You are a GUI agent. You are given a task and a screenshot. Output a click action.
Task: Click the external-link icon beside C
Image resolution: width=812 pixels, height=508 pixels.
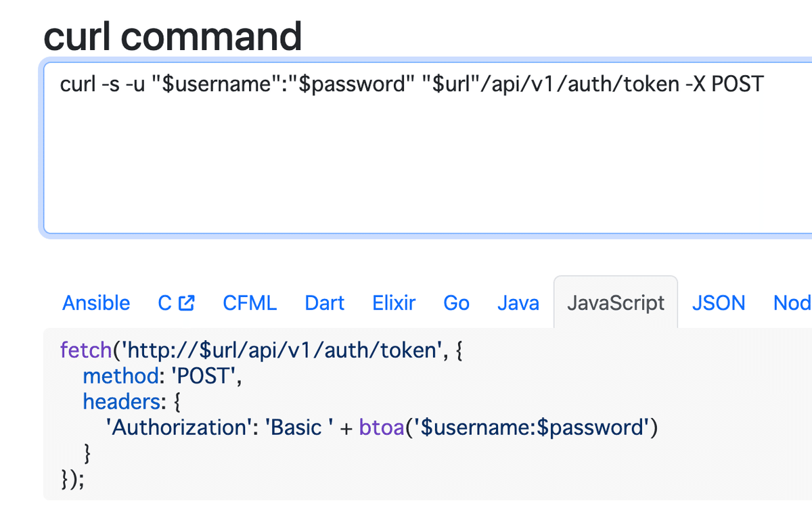pos(187,303)
